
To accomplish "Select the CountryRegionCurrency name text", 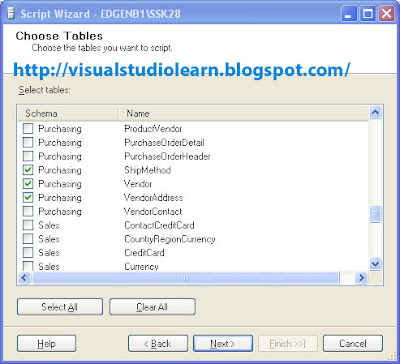I will point(170,239).
